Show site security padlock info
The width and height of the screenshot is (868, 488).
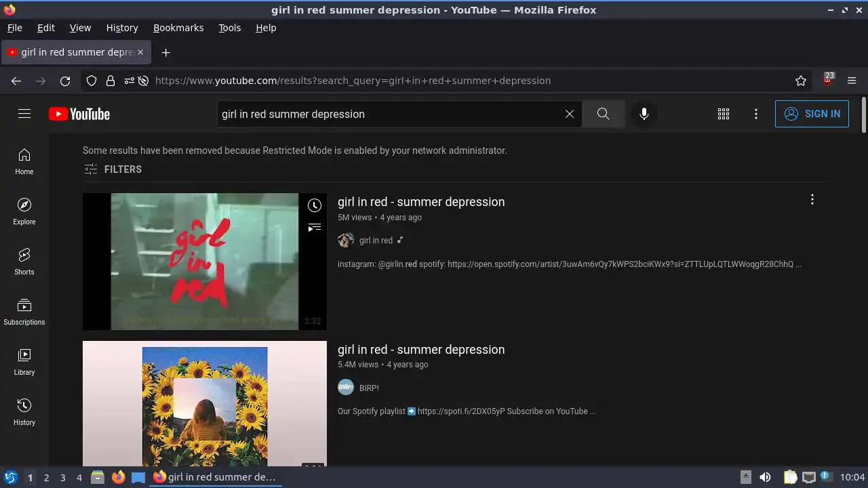[111, 81]
